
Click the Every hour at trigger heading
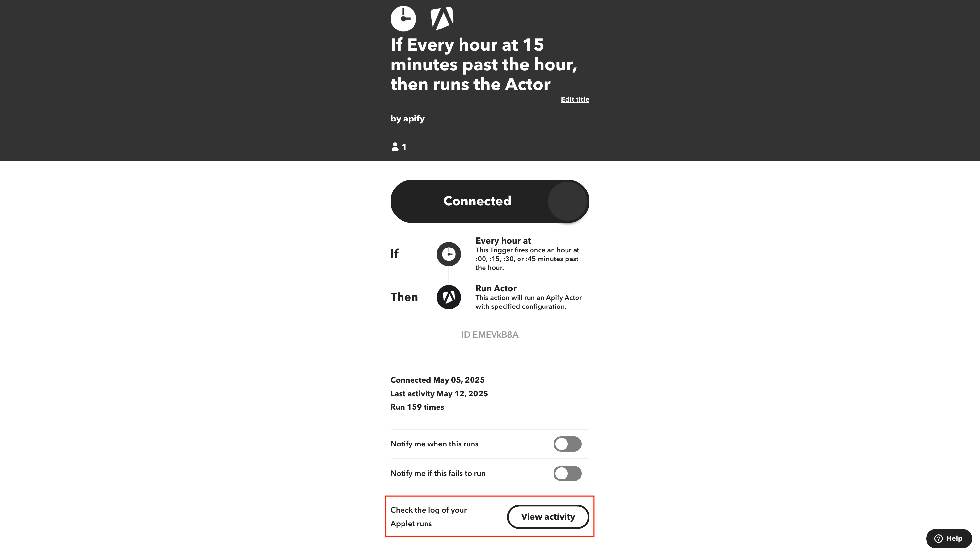tap(503, 241)
